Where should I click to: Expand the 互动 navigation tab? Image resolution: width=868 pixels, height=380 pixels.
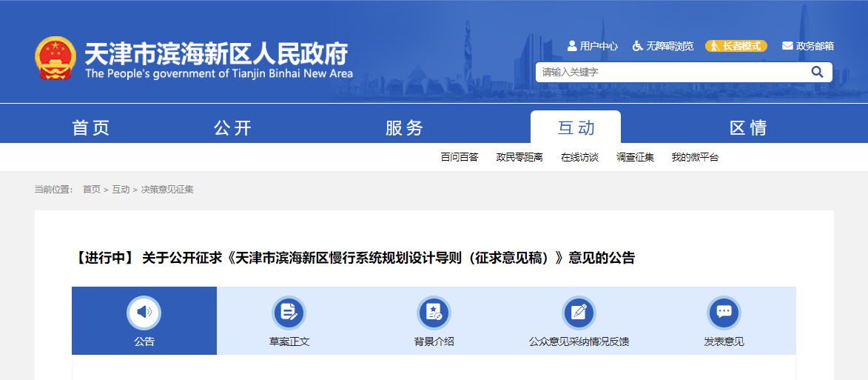pyautogui.click(x=576, y=127)
